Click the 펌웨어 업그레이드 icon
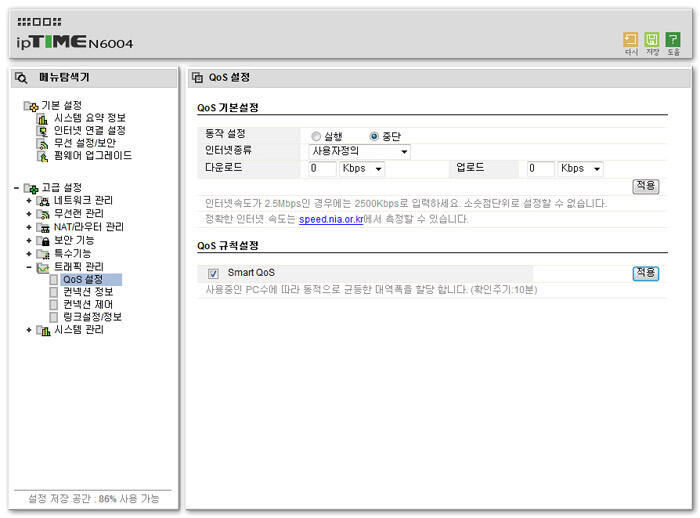Image resolution: width=700 pixels, height=518 pixels. coord(42,156)
